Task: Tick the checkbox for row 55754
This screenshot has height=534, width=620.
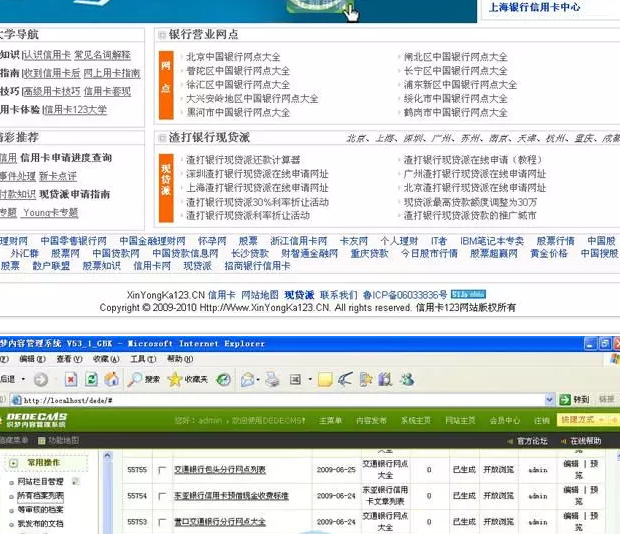Action: coord(162,496)
